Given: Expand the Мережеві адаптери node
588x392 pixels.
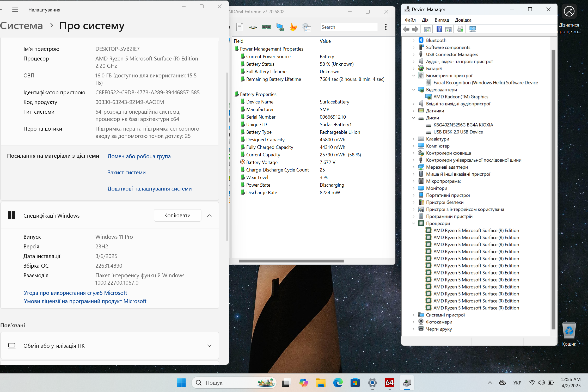Looking at the screenshot, I should 413,167.
